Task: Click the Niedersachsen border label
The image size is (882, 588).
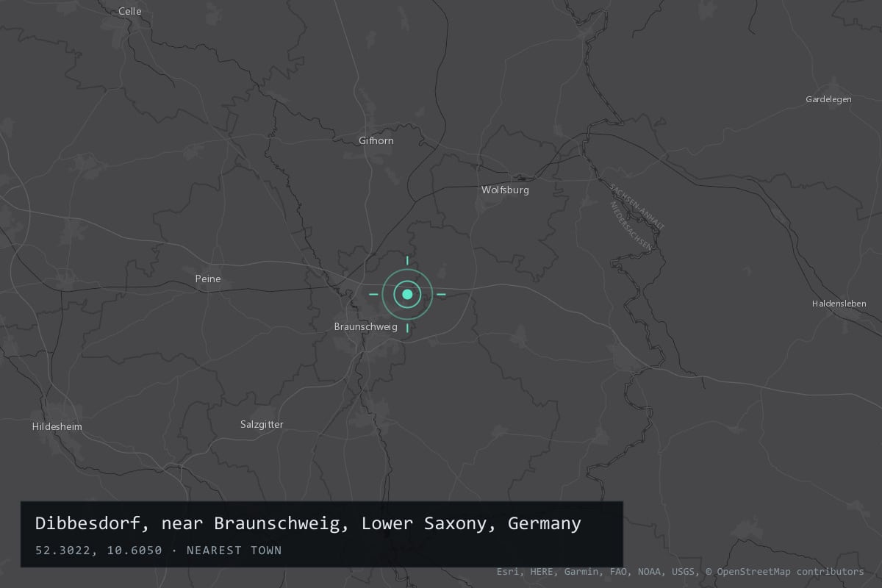Action: click(x=632, y=226)
